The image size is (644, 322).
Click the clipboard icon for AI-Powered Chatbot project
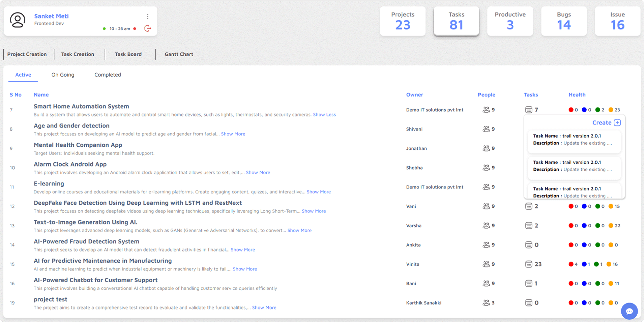[528, 283]
